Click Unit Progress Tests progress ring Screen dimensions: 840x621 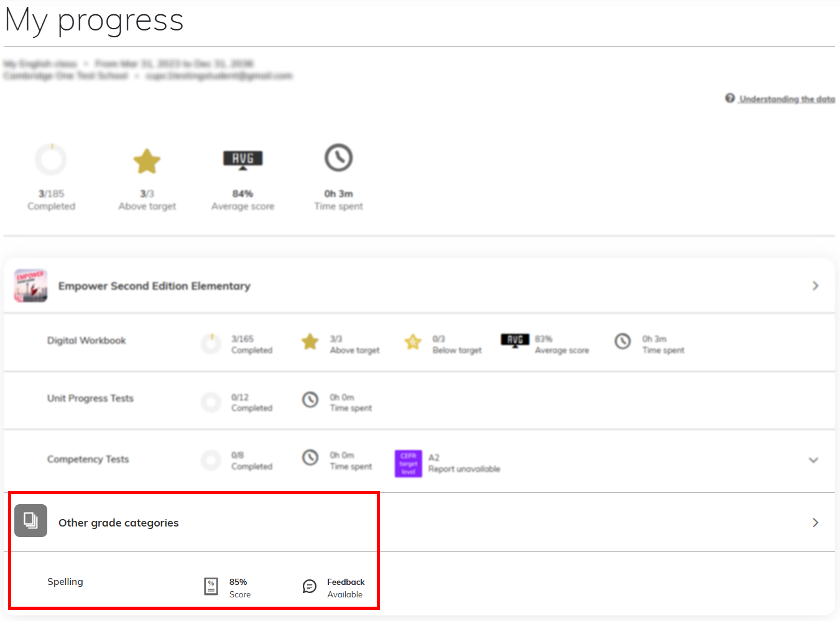click(x=211, y=402)
